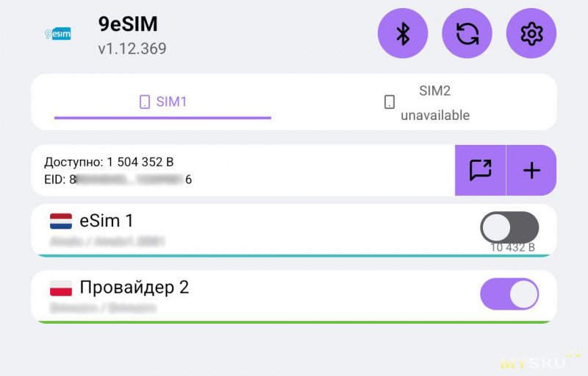Viewport: 588px width, 376px height.
Task: Click the Доступно memory text
Action: tap(109, 162)
